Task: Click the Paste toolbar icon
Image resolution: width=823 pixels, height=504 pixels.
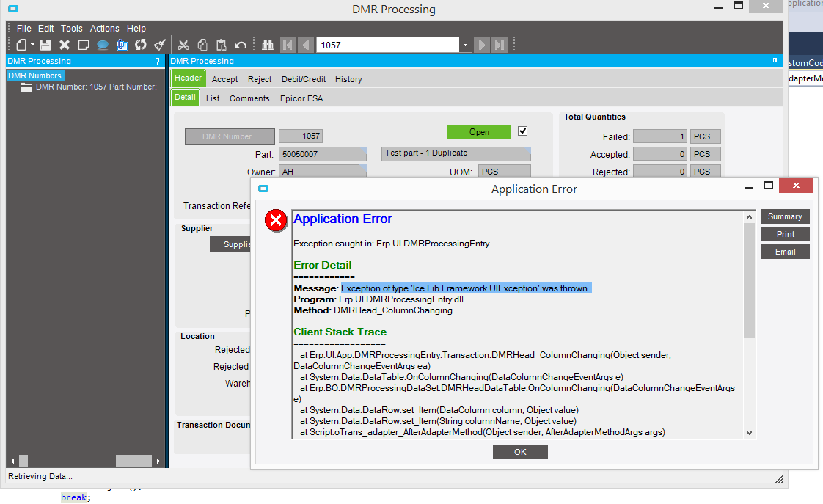Action: coord(222,45)
